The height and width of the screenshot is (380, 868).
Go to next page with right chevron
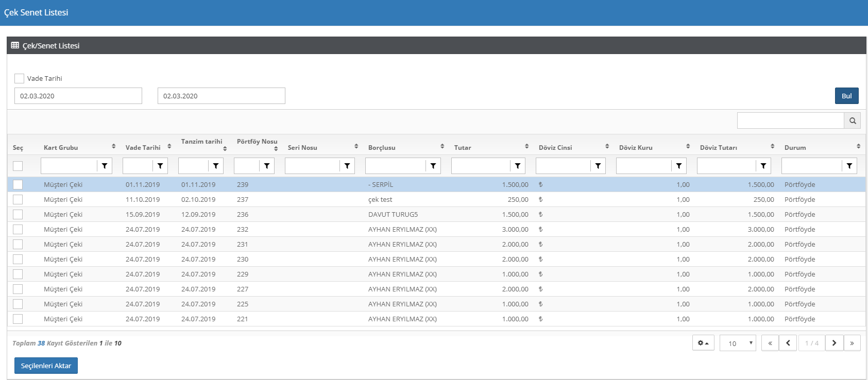coord(834,343)
